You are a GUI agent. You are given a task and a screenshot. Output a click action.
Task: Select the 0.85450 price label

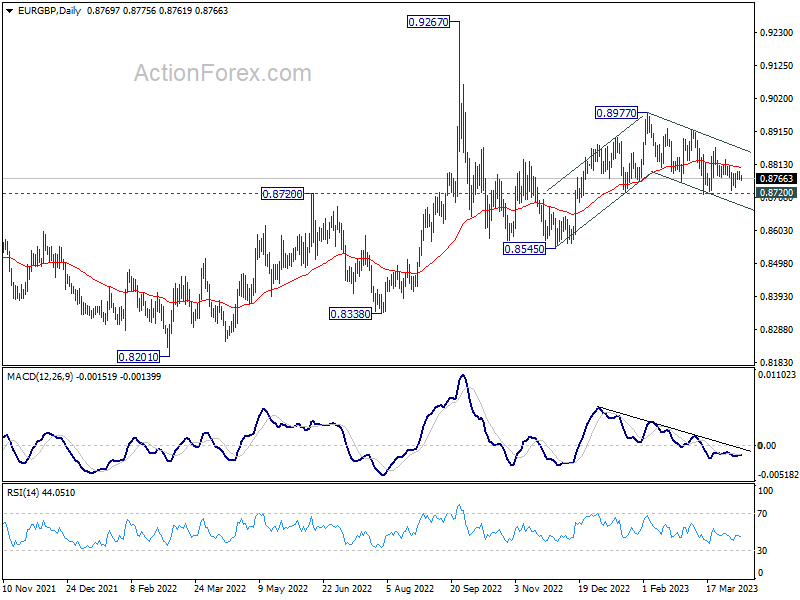(524, 249)
